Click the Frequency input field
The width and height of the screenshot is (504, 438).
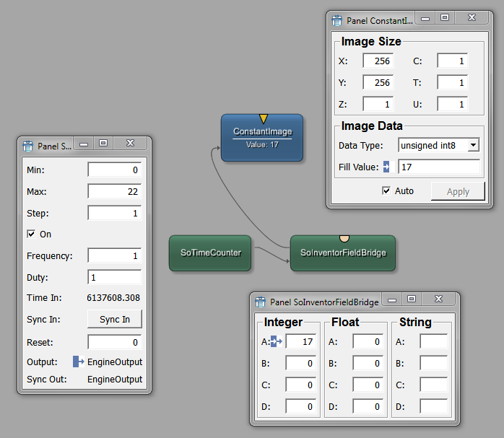coord(115,255)
